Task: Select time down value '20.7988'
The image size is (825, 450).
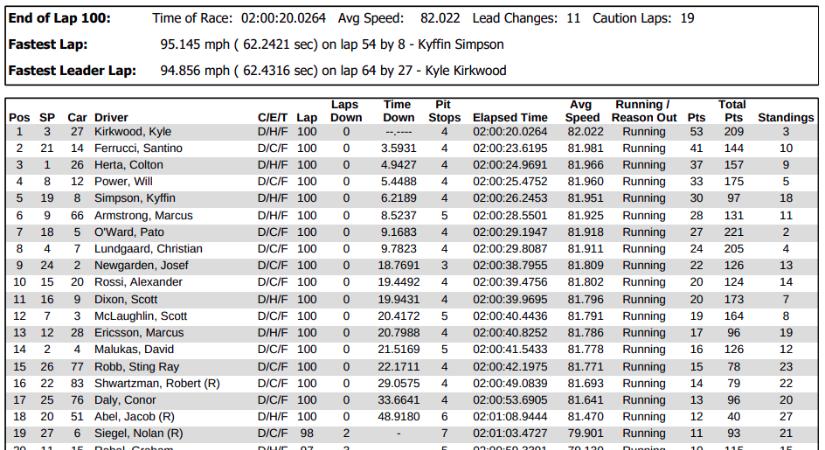Action: click(x=399, y=333)
